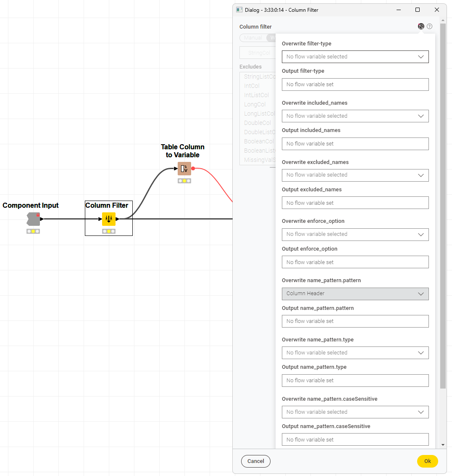Screen dimensions: 452x476
Task: Open Overwrite included_names dropdown
Action: pos(355,116)
